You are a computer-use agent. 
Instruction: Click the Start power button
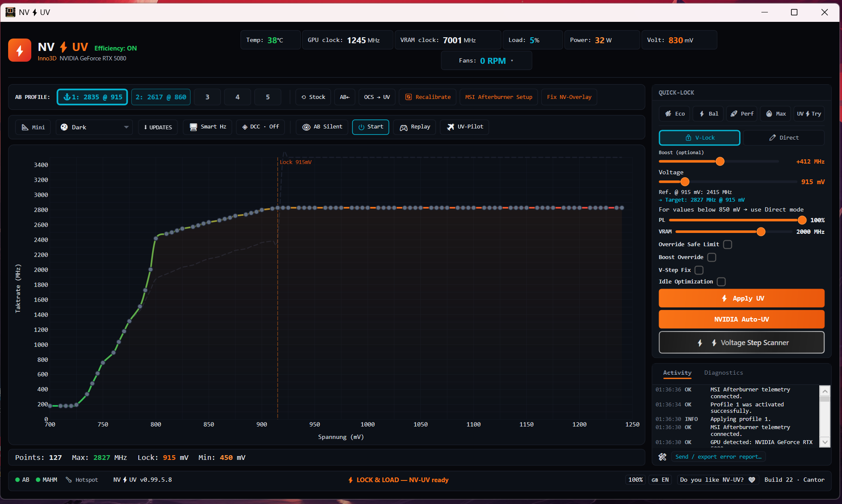tap(371, 127)
